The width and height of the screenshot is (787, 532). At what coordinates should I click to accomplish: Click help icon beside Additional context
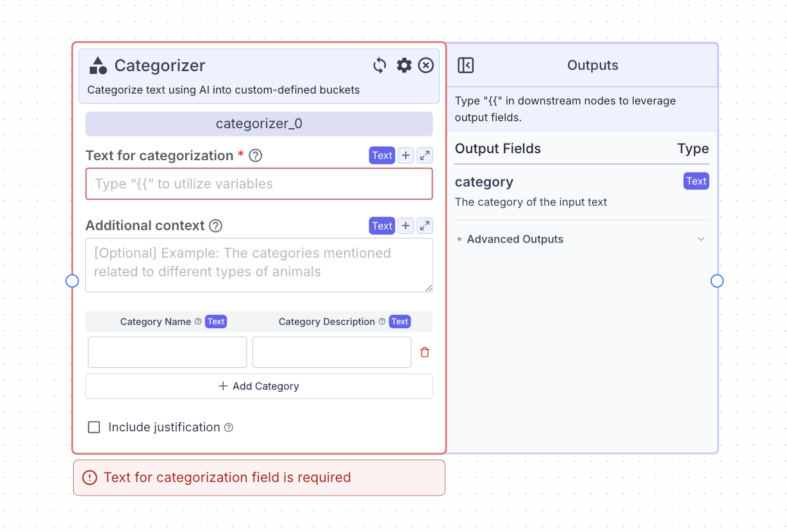(216, 226)
